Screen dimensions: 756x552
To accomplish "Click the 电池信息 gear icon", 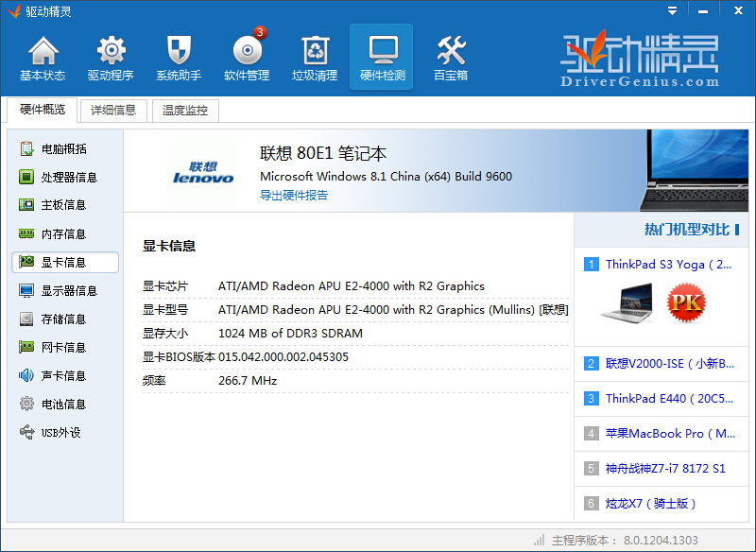I will [x=26, y=404].
